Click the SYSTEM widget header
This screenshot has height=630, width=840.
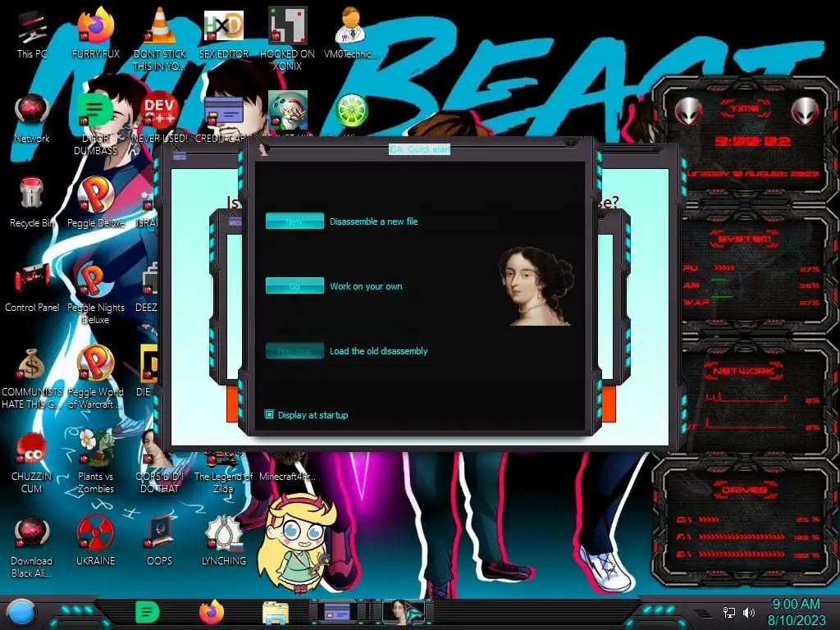point(745,239)
